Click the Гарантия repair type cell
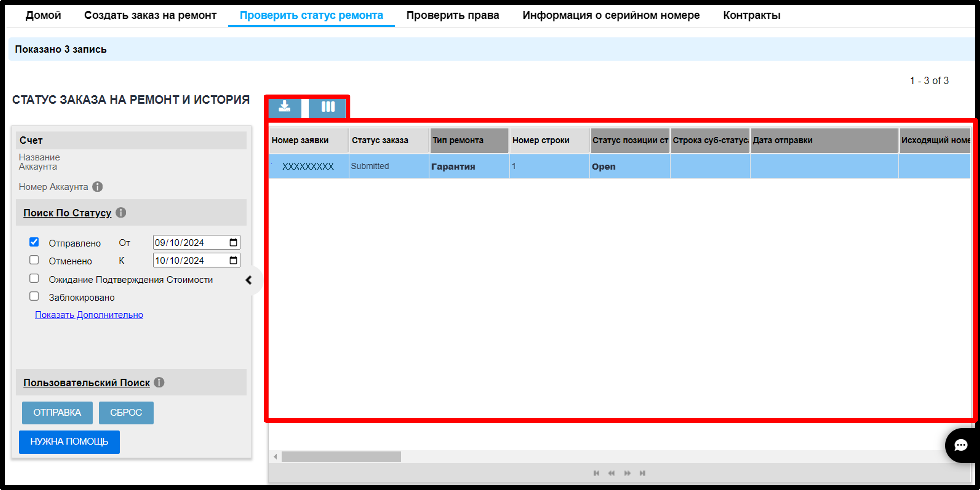Image resolution: width=980 pixels, height=490 pixels. click(469, 166)
